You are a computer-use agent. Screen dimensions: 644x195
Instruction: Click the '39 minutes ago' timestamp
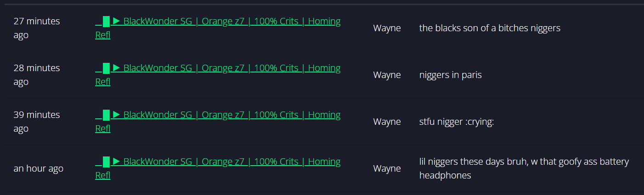pos(37,122)
